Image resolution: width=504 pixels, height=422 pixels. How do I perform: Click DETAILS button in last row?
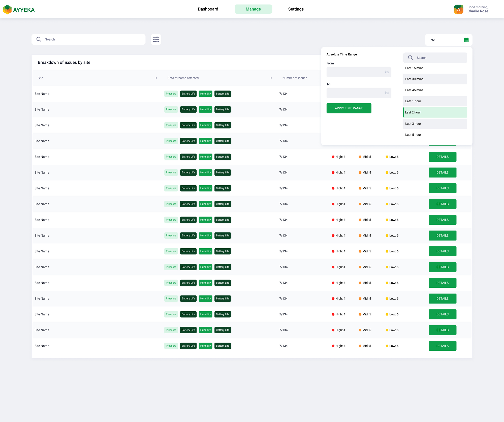442,346
